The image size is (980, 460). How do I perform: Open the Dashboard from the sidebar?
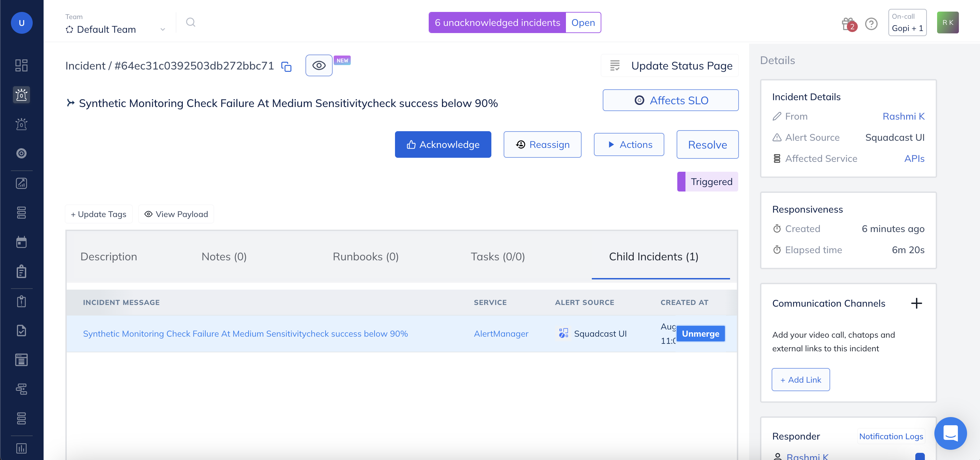tap(21, 65)
